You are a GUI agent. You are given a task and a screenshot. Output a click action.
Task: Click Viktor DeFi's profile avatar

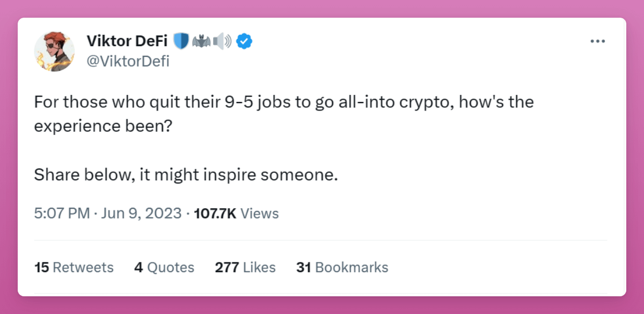click(x=54, y=51)
